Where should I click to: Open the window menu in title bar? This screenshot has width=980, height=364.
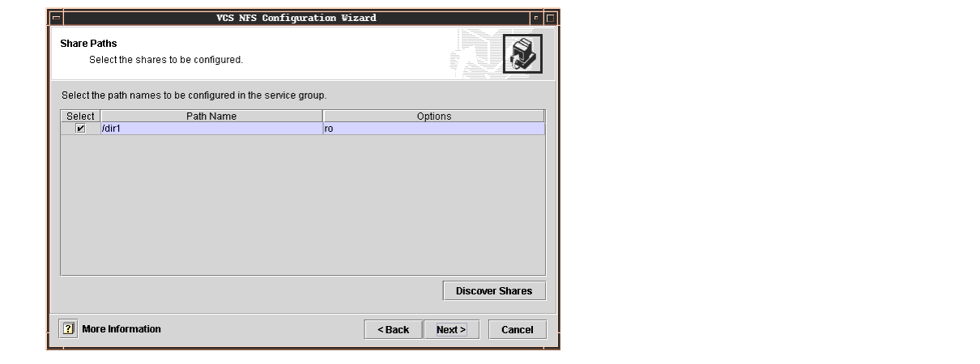coord(55,18)
